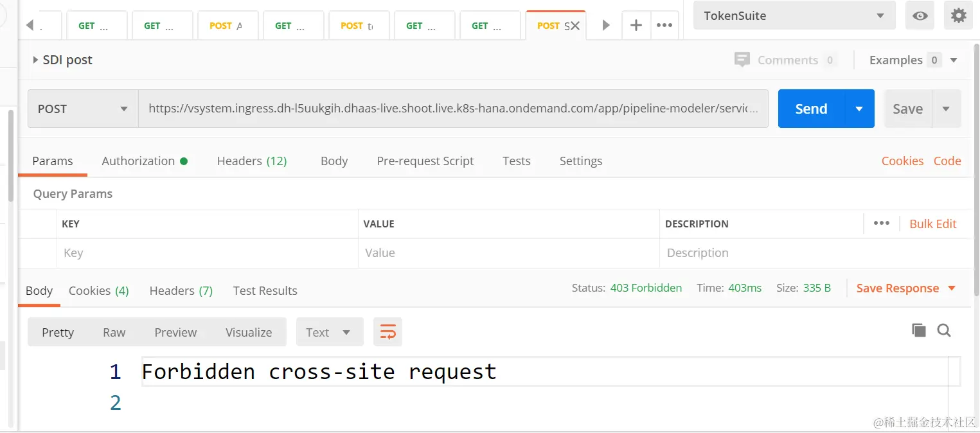Search the response body magnifier icon
The image size is (980, 433).
[x=944, y=330]
